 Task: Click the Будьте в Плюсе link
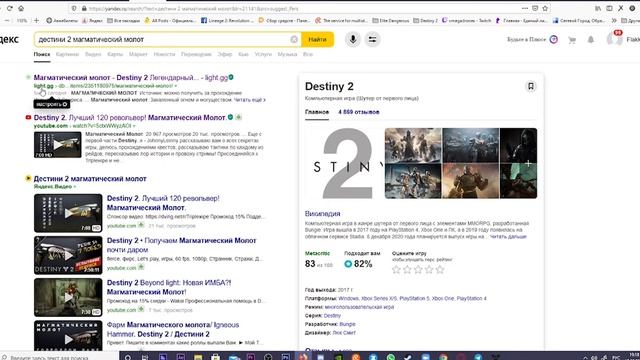[526, 40]
